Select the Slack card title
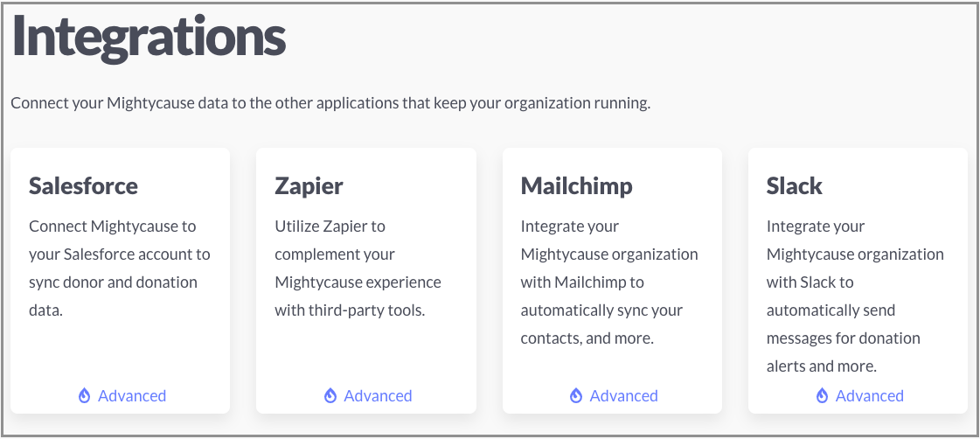 click(x=795, y=185)
